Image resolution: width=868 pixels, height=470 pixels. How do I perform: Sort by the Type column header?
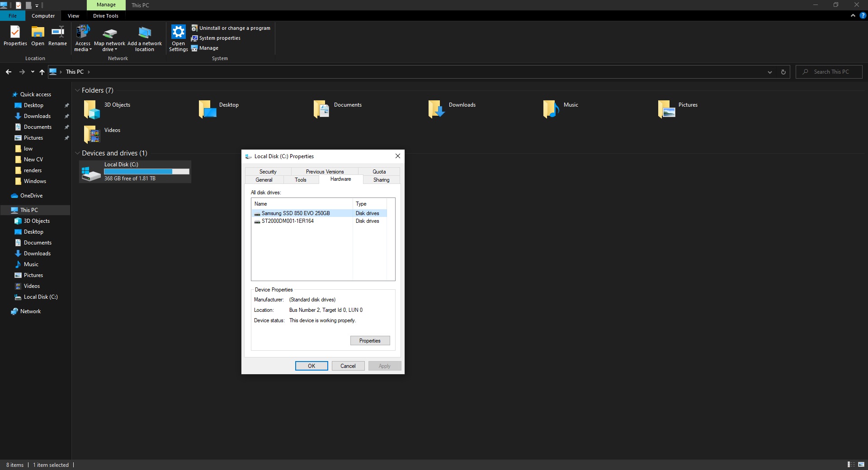click(x=370, y=204)
